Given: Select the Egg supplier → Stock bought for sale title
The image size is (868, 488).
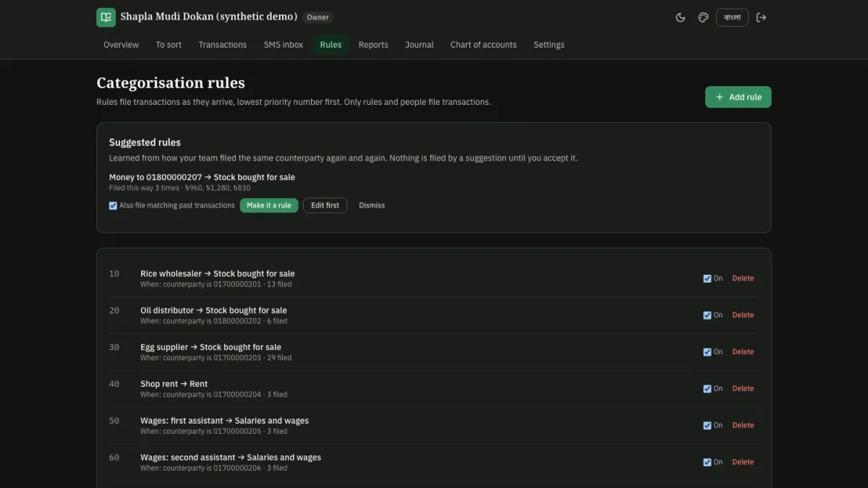Looking at the screenshot, I should click(210, 347).
